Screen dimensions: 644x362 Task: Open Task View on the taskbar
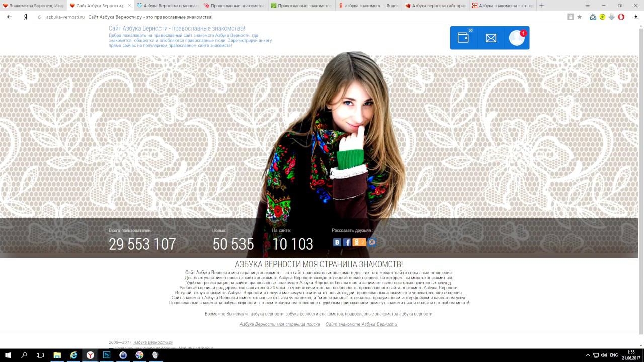pos(40,355)
